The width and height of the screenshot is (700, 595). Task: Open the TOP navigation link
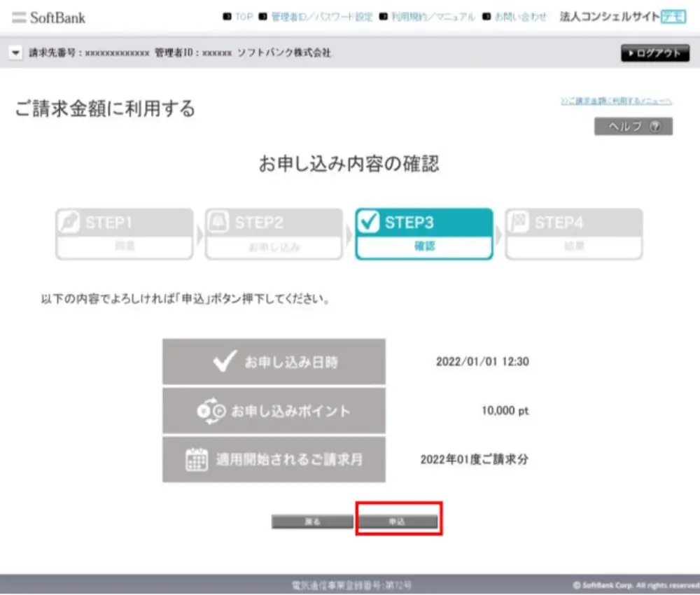[x=244, y=17]
